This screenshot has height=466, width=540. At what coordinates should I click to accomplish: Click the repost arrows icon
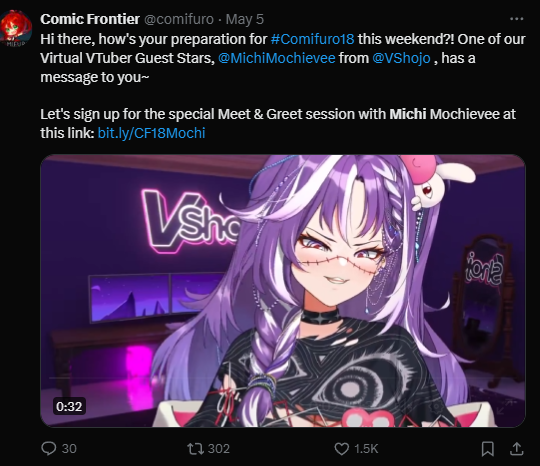195,448
